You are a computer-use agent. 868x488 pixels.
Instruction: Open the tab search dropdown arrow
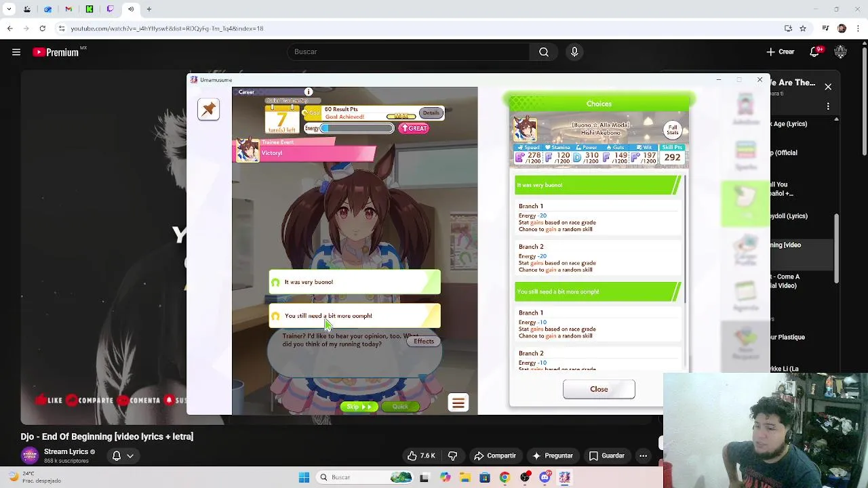tap(9, 9)
